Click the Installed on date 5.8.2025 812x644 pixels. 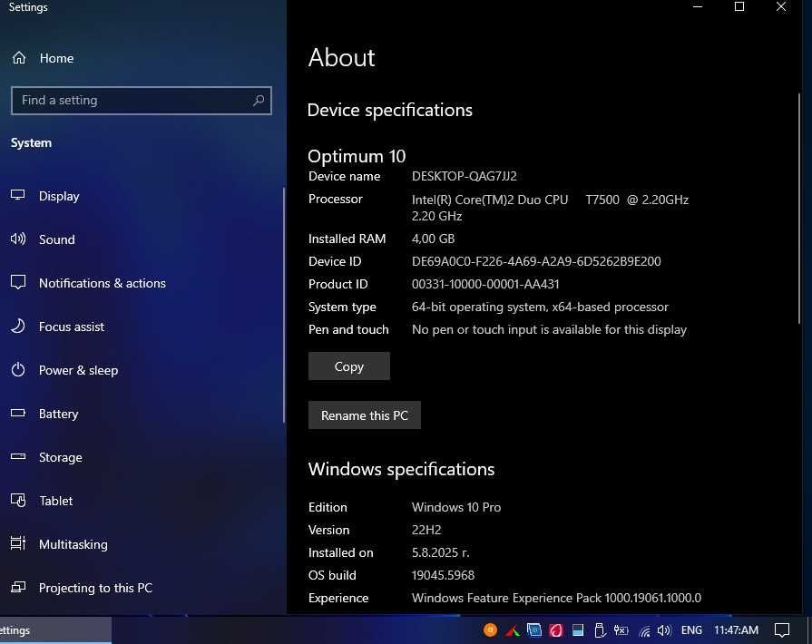[x=441, y=552]
